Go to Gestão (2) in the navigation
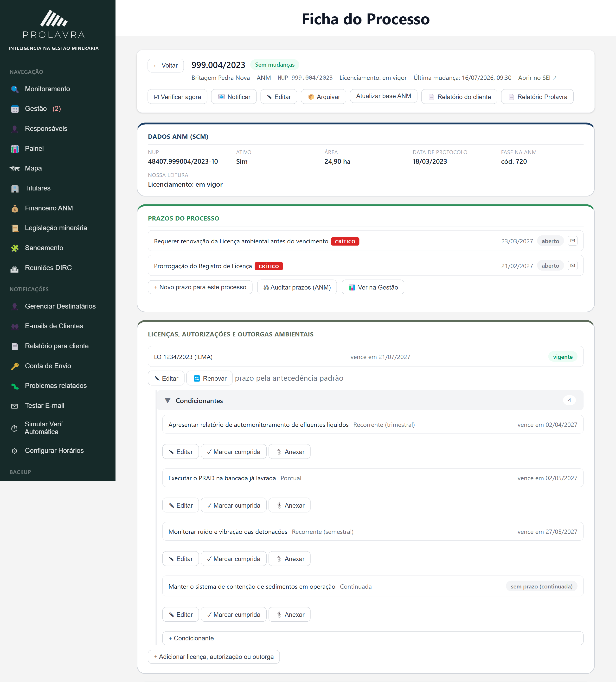This screenshot has width=616, height=682. click(43, 109)
